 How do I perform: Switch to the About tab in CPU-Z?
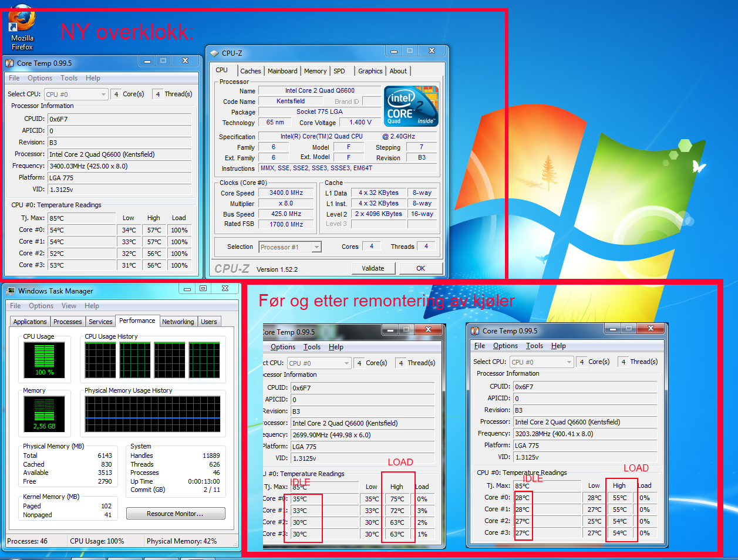tap(398, 71)
